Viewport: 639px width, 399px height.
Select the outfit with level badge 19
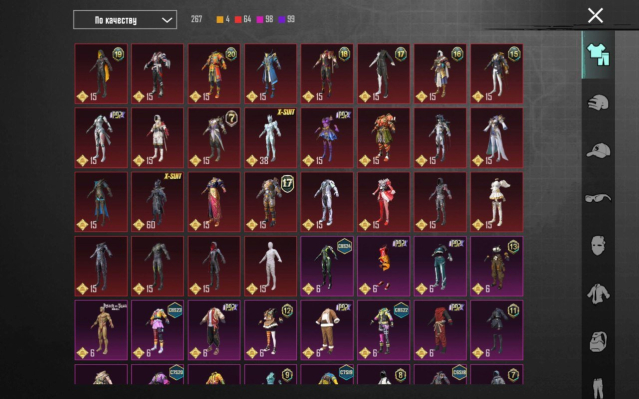click(101, 74)
